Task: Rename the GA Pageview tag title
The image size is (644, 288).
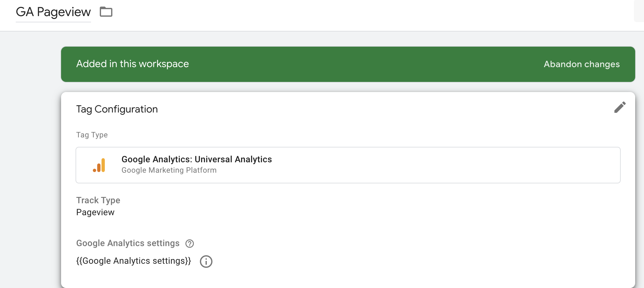Action: 53,12
